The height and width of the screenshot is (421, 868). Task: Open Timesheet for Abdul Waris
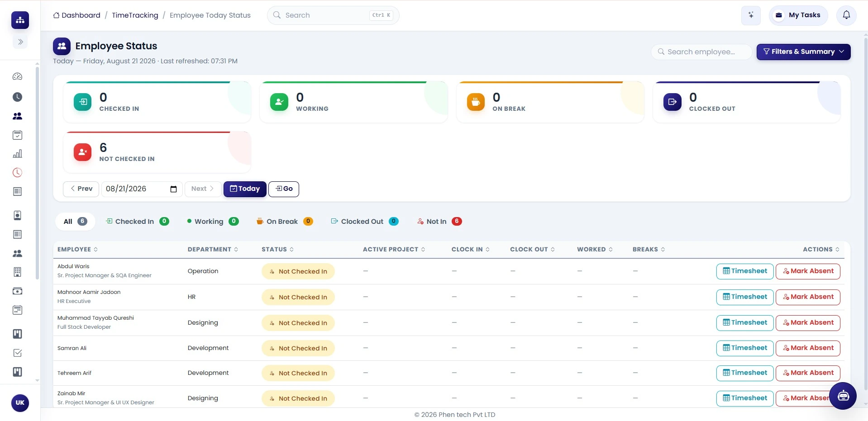click(745, 271)
